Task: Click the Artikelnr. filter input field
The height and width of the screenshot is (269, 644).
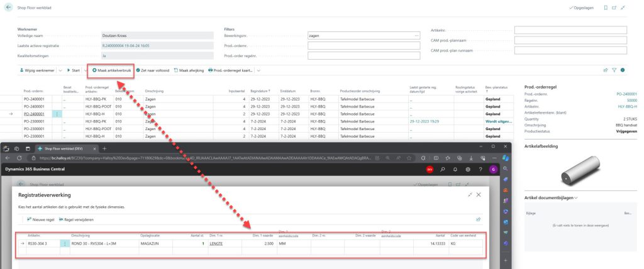Action: point(570,30)
